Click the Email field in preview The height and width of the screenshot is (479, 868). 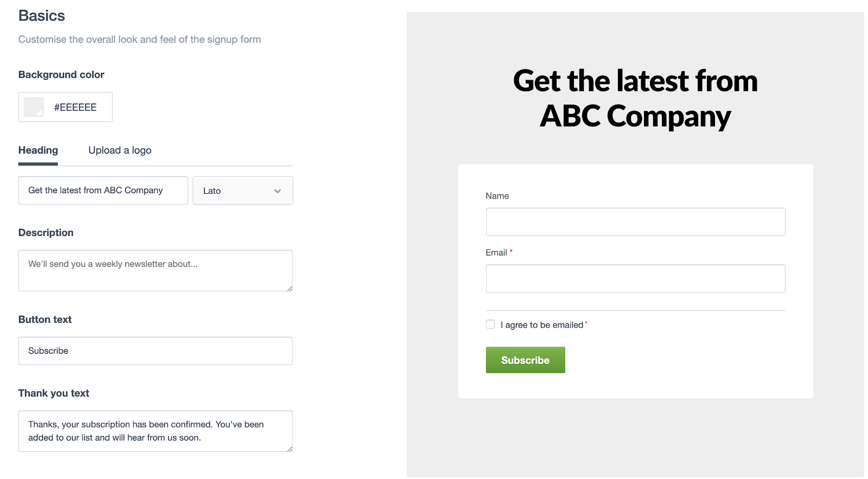click(635, 278)
